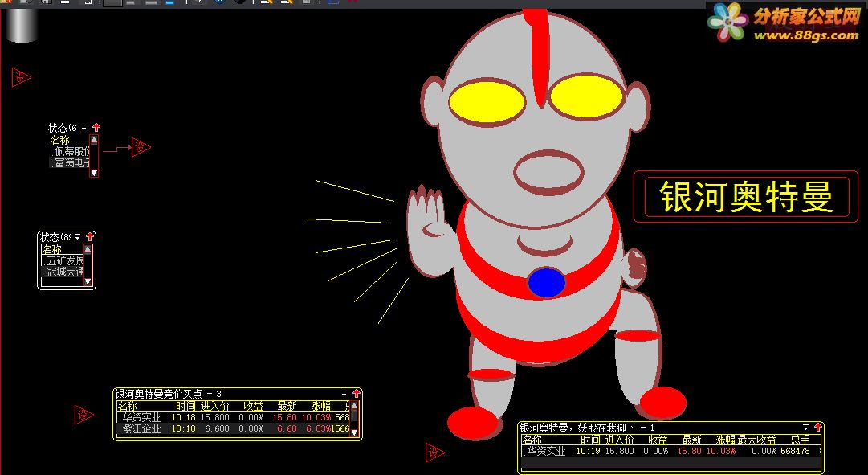
Task: Click the 568478 total volume cell
Action: coord(795,451)
